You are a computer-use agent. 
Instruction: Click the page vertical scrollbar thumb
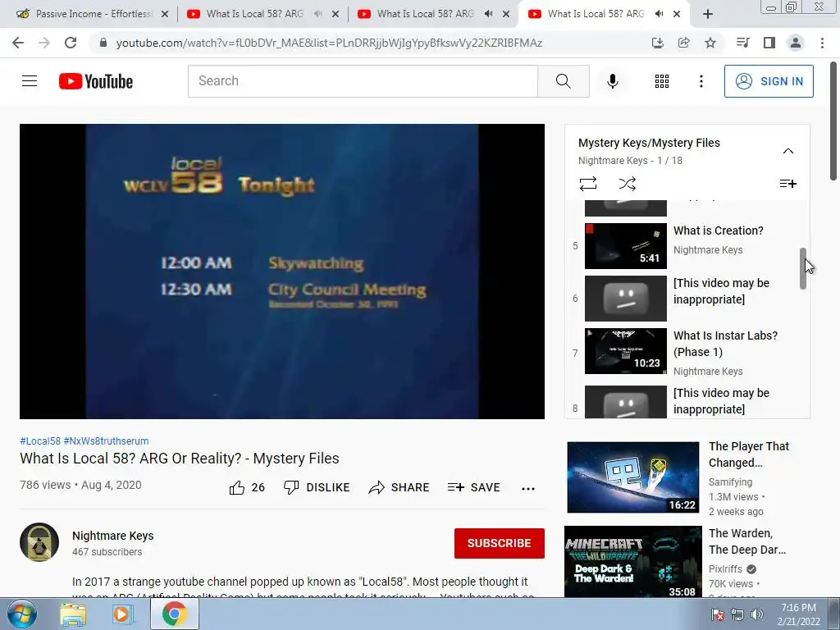833,121
